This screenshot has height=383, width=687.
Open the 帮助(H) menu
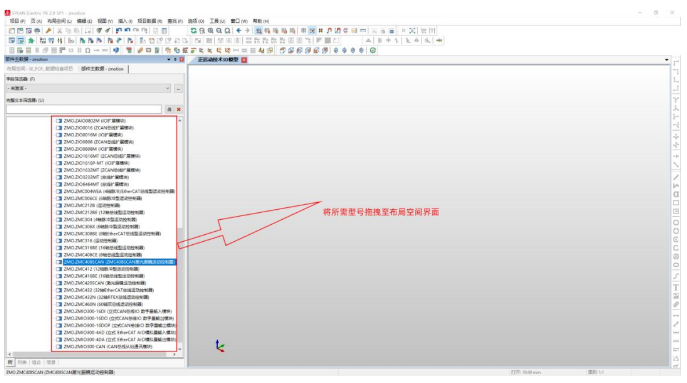click(x=261, y=21)
